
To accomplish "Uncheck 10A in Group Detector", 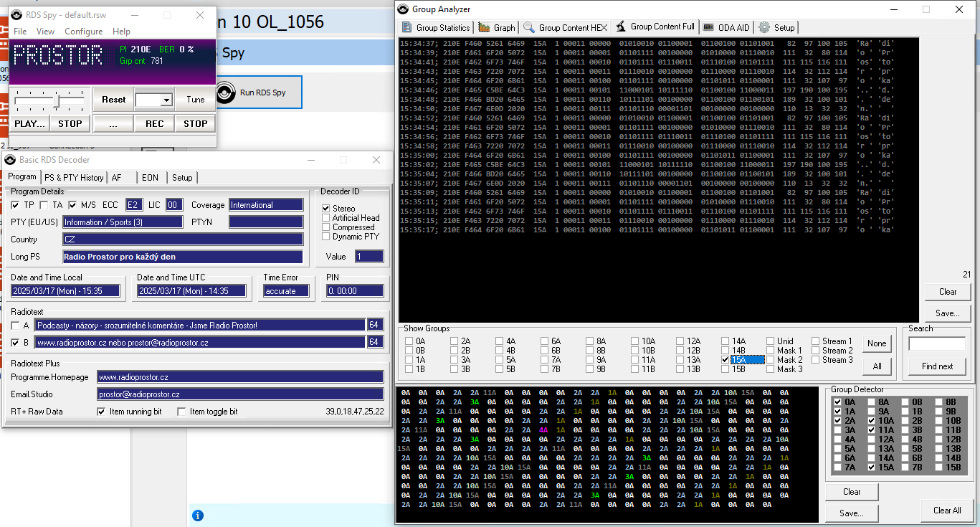I will point(873,421).
